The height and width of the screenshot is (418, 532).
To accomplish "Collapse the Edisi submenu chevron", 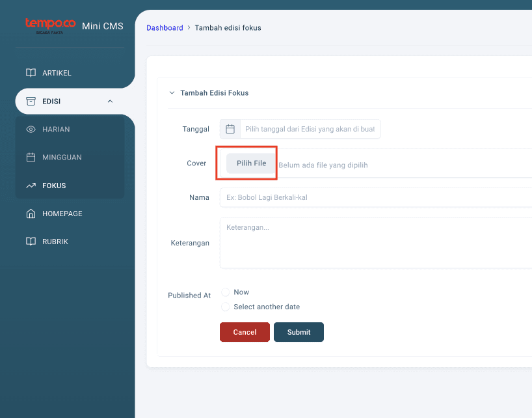I will (110, 101).
